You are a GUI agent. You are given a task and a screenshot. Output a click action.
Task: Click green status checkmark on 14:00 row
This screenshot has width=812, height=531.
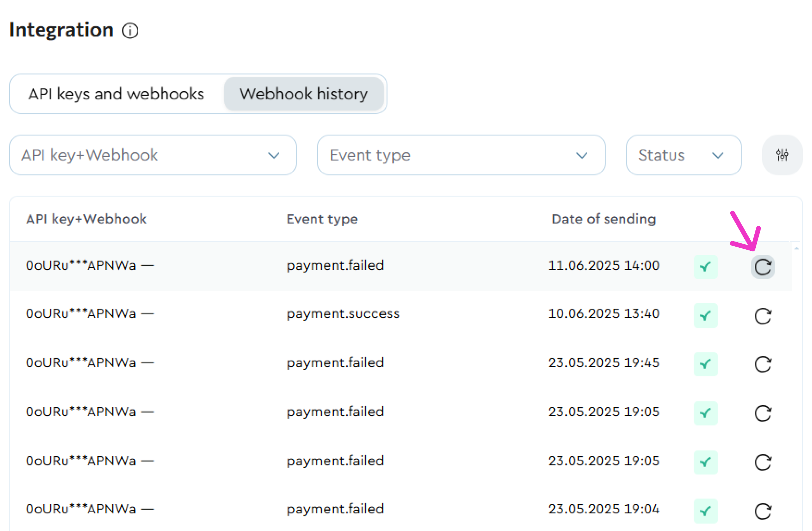(705, 267)
